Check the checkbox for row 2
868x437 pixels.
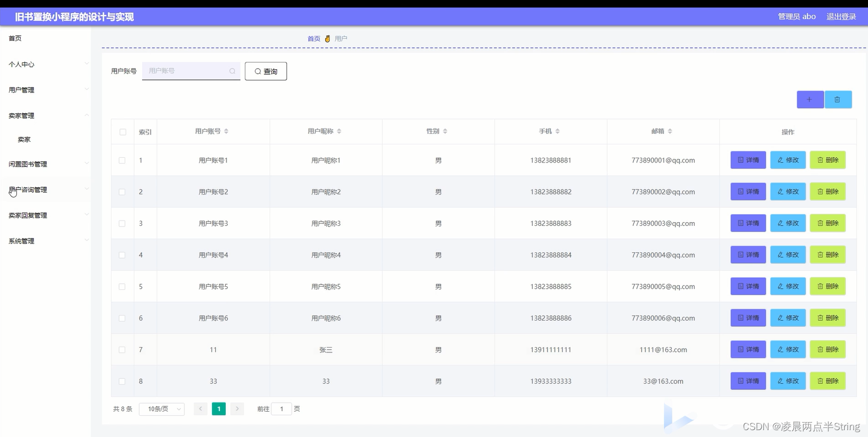122,192
